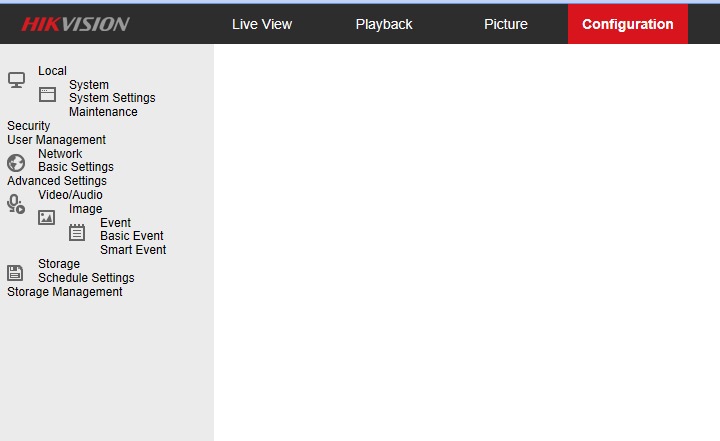Open System Settings in the sidebar

click(112, 98)
